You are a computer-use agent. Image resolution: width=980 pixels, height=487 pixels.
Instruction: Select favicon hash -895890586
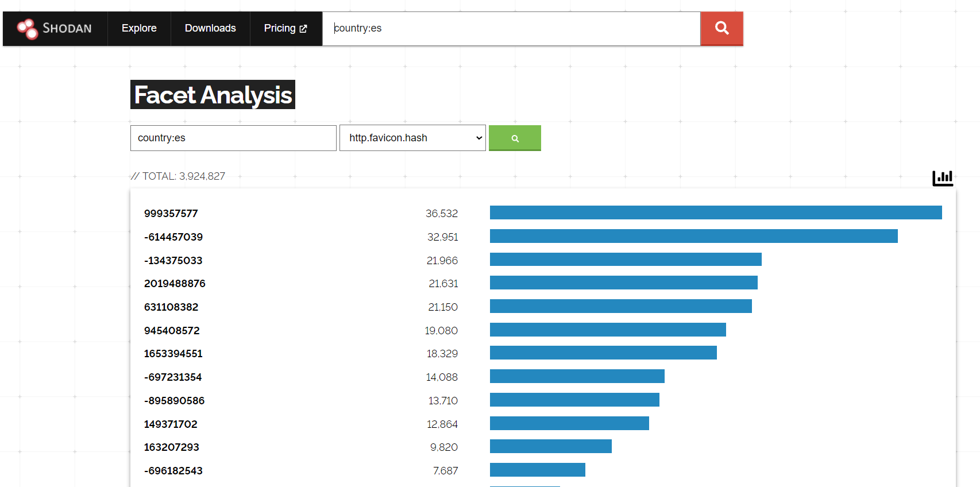[x=175, y=401]
